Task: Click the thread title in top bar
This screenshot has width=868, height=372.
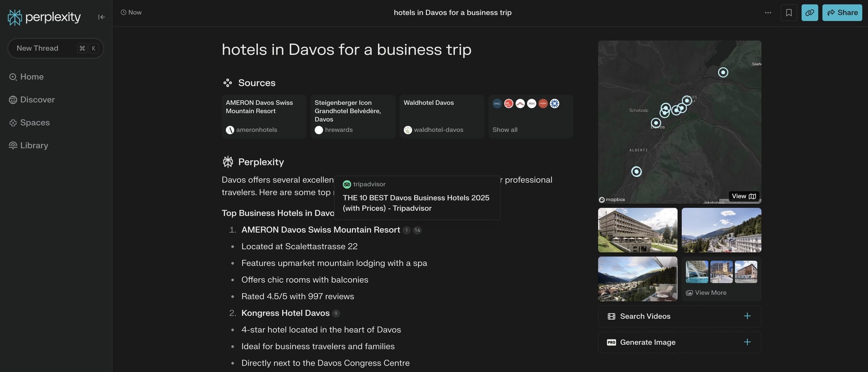Action: tap(453, 13)
